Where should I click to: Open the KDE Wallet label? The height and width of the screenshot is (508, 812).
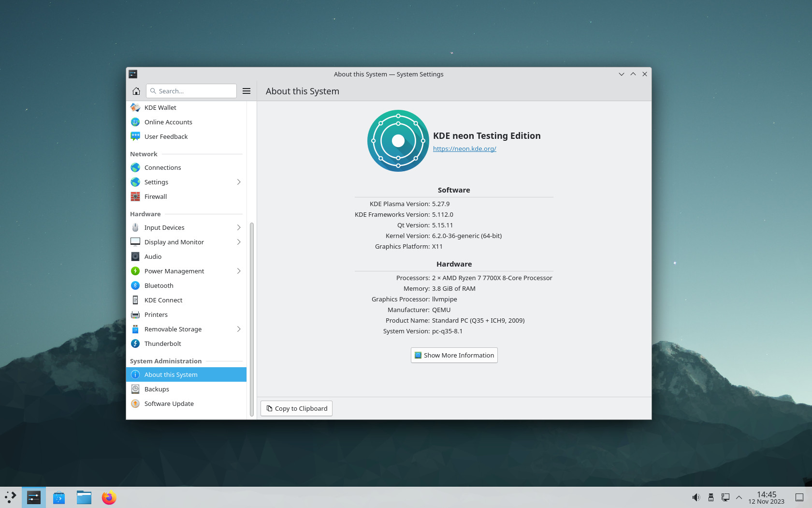pyautogui.click(x=160, y=107)
